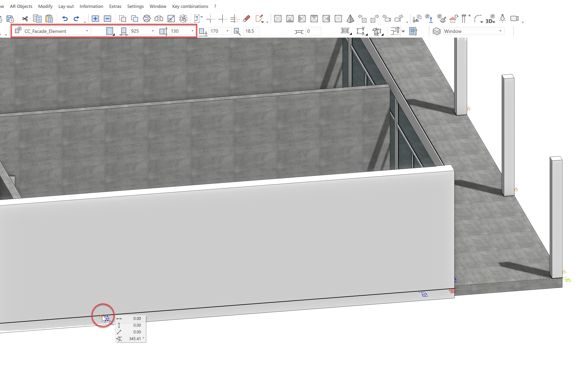Image resolution: width=588 pixels, height=376 pixels.
Task: Select the Mirror tool
Action: [159, 19]
